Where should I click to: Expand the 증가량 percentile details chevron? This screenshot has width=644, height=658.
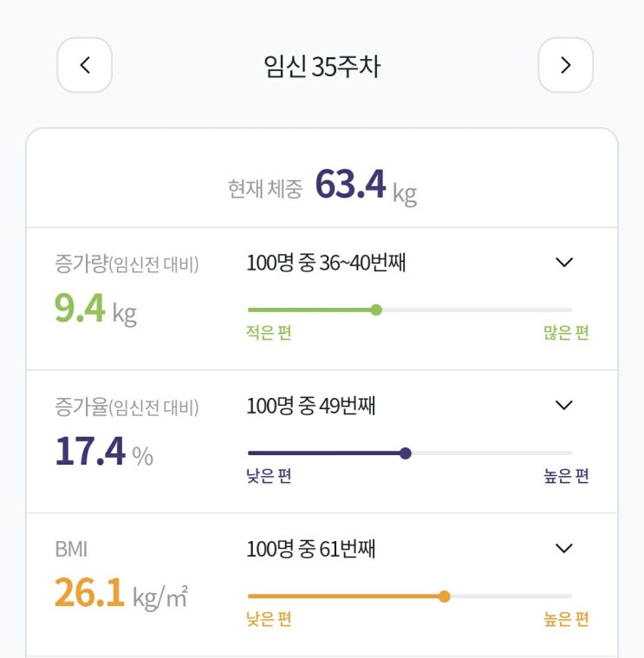(x=564, y=263)
